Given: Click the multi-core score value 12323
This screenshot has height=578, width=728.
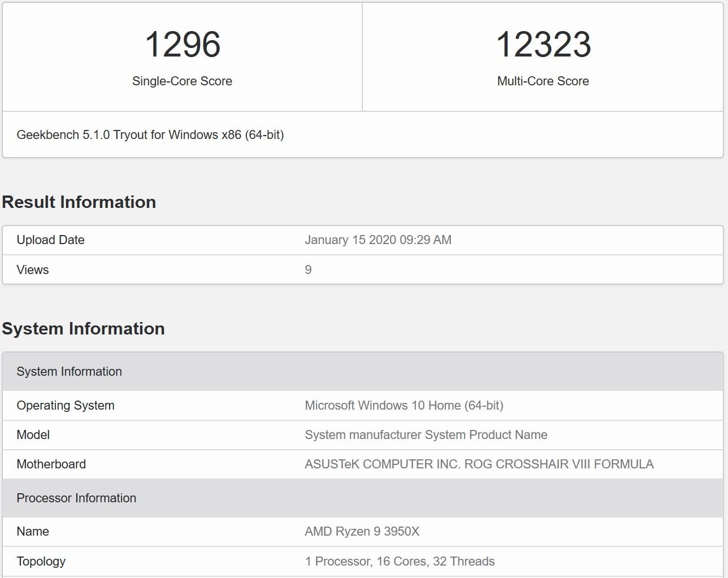Looking at the screenshot, I should (x=543, y=44).
